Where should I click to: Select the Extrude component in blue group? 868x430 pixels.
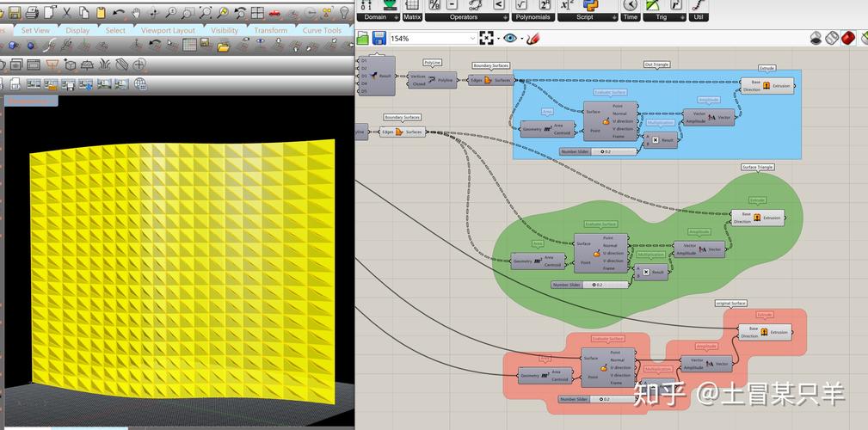click(x=767, y=86)
